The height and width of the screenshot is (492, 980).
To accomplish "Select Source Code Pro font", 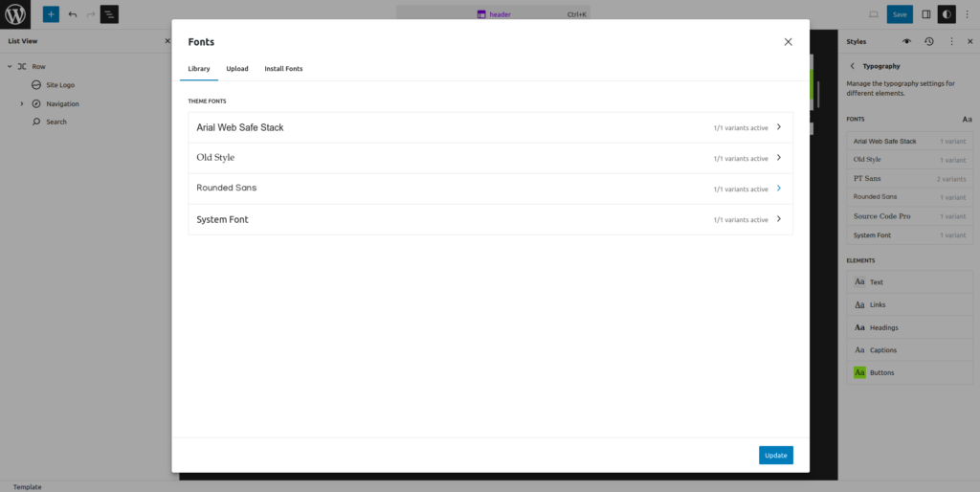I will pos(909,216).
